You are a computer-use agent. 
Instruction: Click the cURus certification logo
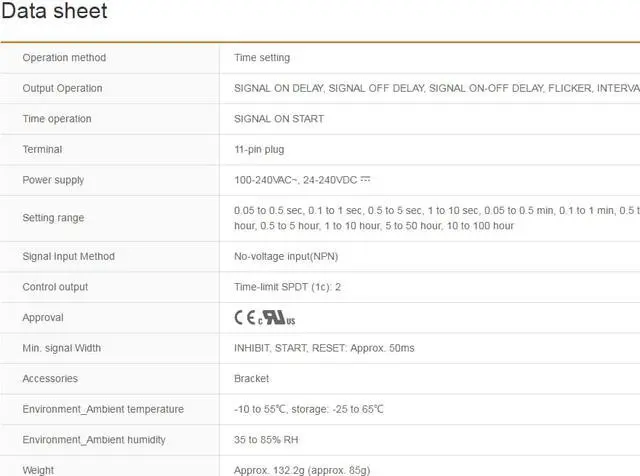(x=279, y=319)
